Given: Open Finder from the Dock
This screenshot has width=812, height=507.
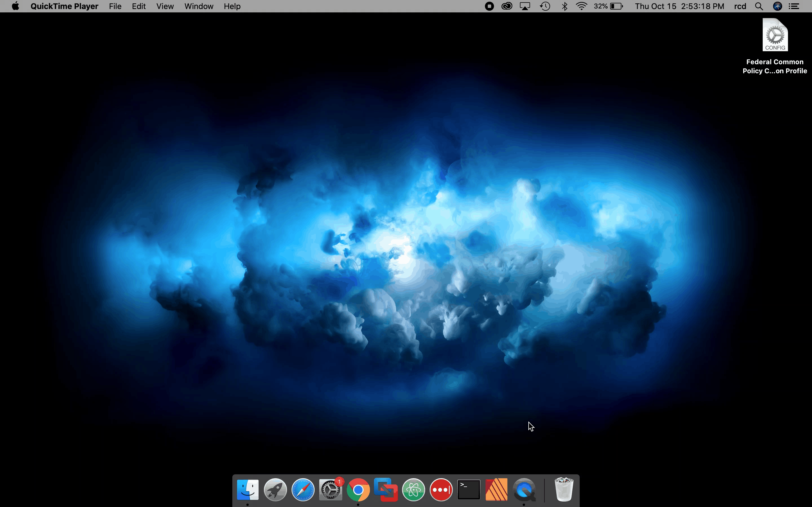Looking at the screenshot, I should point(248,489).
